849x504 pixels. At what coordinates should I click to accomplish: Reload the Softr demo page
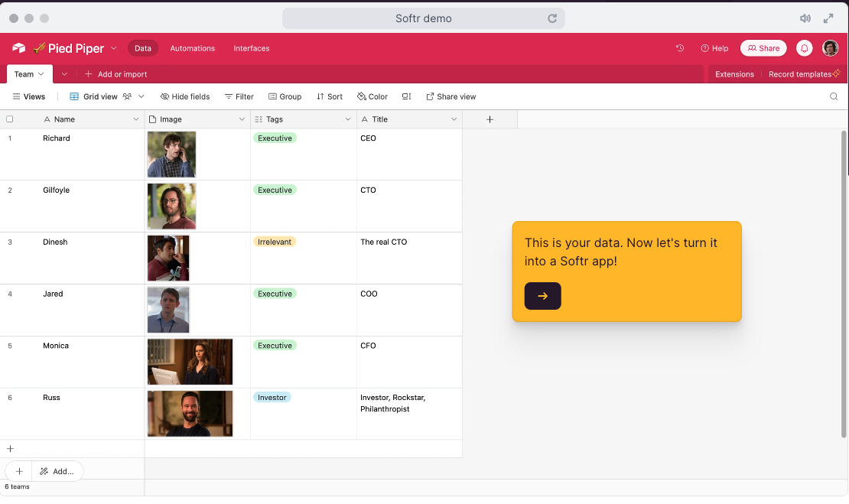[552, 18]
